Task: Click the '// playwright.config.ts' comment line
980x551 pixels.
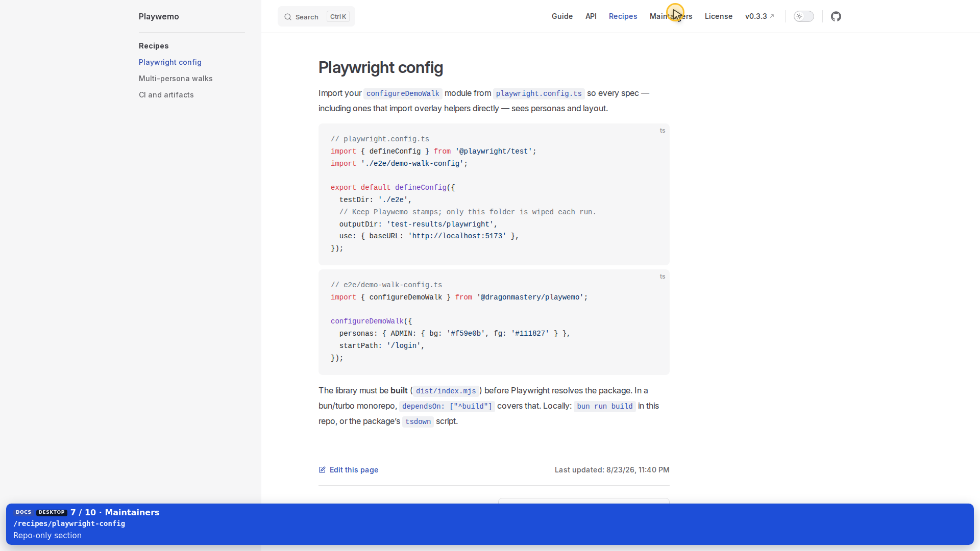Action: [380, 139]
